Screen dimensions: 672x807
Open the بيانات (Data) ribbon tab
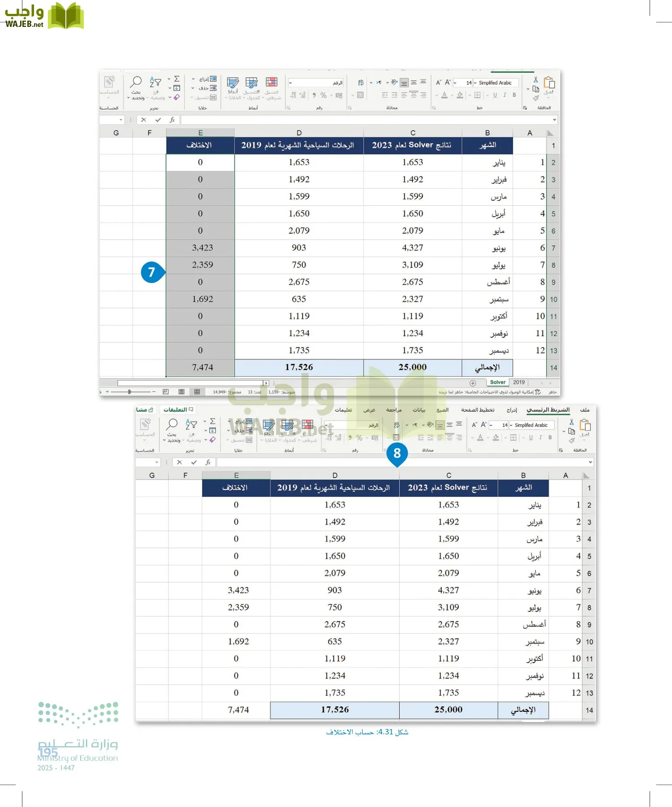tap(419, 410)
